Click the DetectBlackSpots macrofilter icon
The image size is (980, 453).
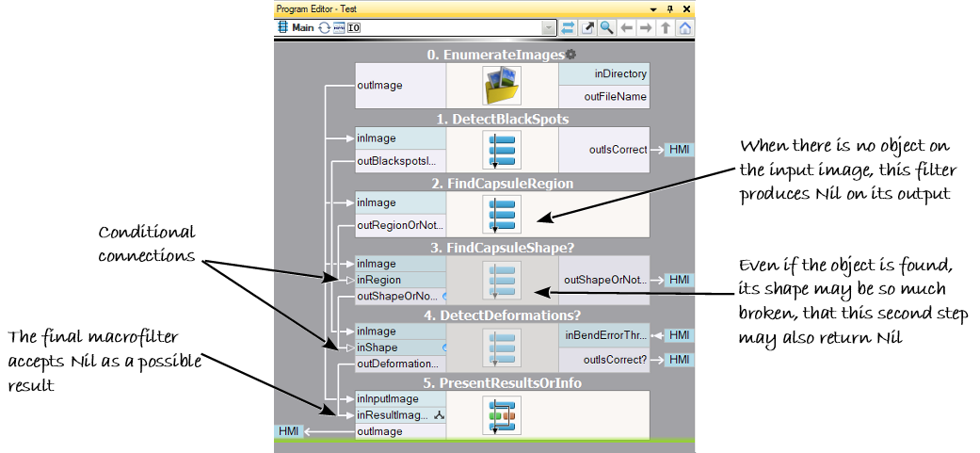[501, 150]
